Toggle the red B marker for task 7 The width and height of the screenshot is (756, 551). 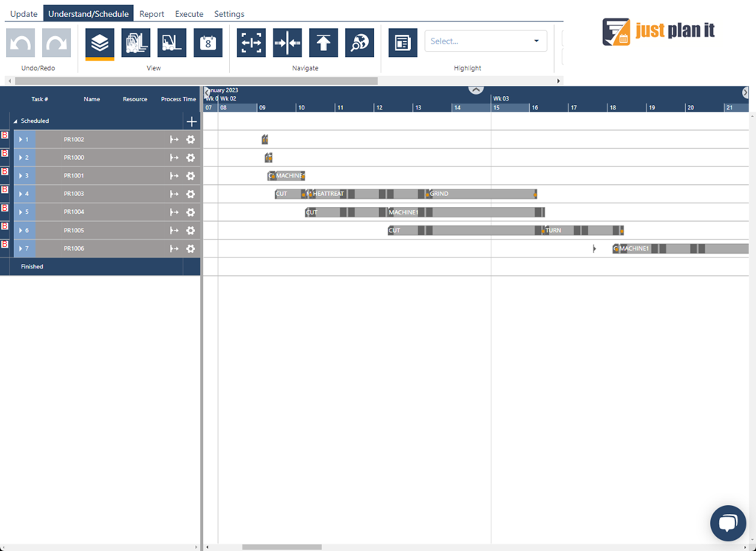pos(4,244)
